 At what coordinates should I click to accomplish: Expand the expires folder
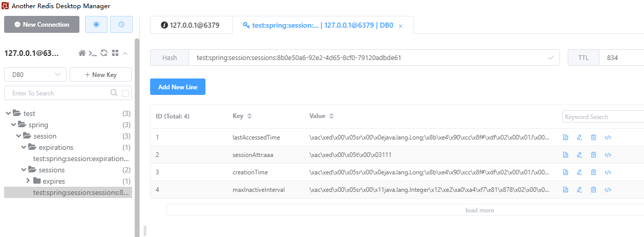(29, 181)
